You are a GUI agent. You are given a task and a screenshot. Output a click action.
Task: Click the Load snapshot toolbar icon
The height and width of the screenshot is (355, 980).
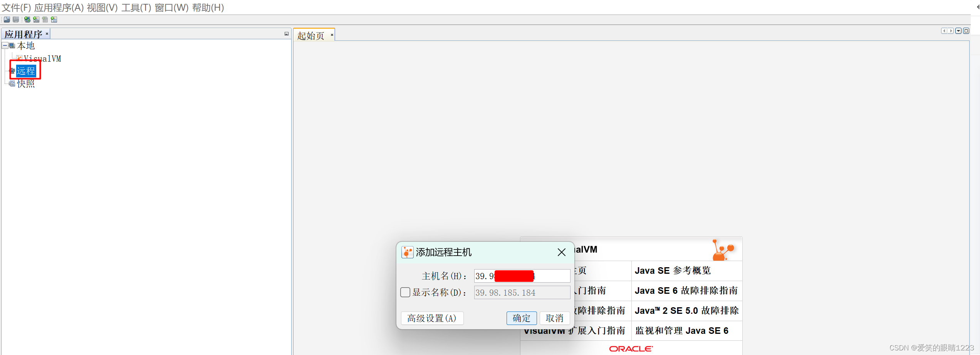coord(7,20)
